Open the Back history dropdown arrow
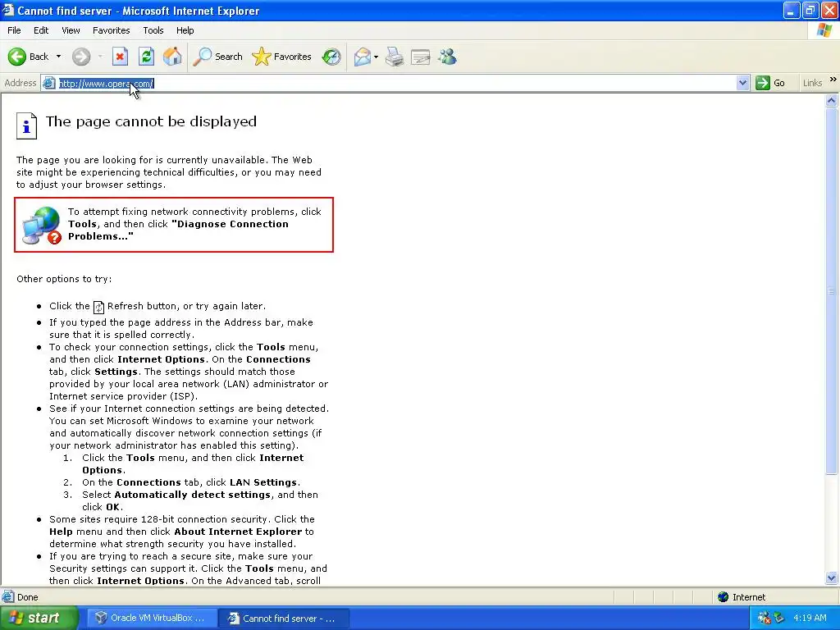 pyautogui.click(x=58, y=57)
